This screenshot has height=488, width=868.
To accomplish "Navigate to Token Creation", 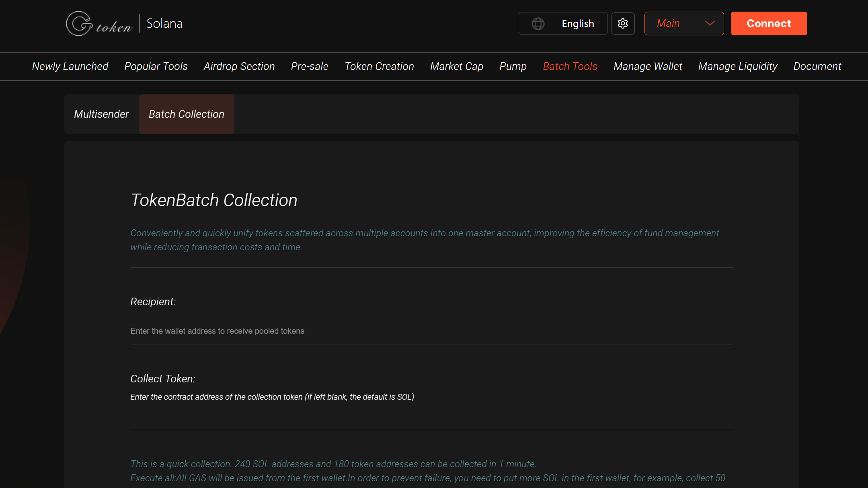I will click(x=379, y=66).
